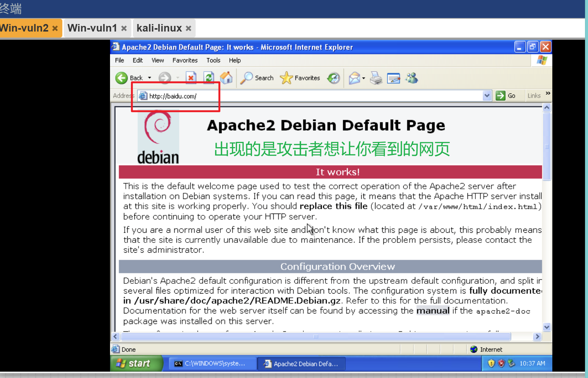Click the Done status text
588x378 pixels.
128,349
